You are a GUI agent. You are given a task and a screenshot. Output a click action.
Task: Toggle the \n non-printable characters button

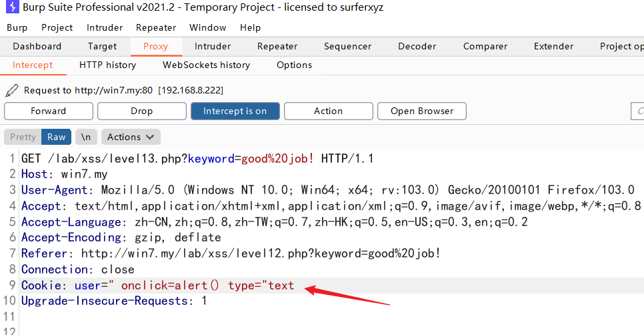85,137
